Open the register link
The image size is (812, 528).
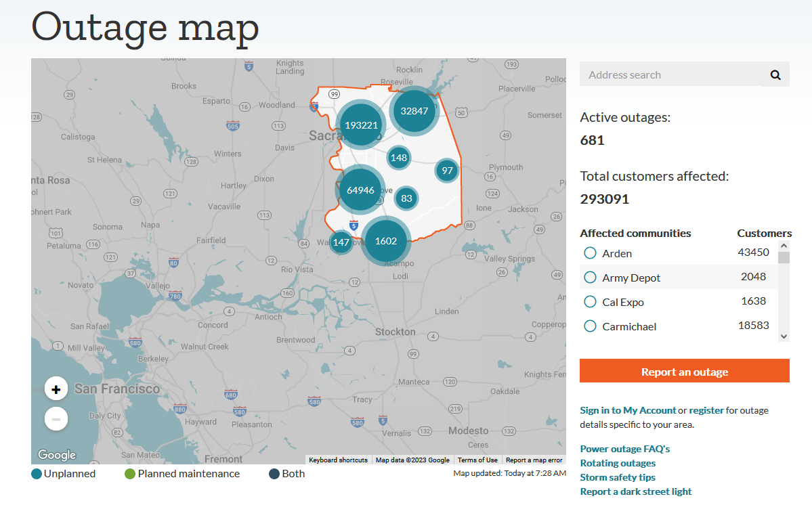click(x=706, y=410)
